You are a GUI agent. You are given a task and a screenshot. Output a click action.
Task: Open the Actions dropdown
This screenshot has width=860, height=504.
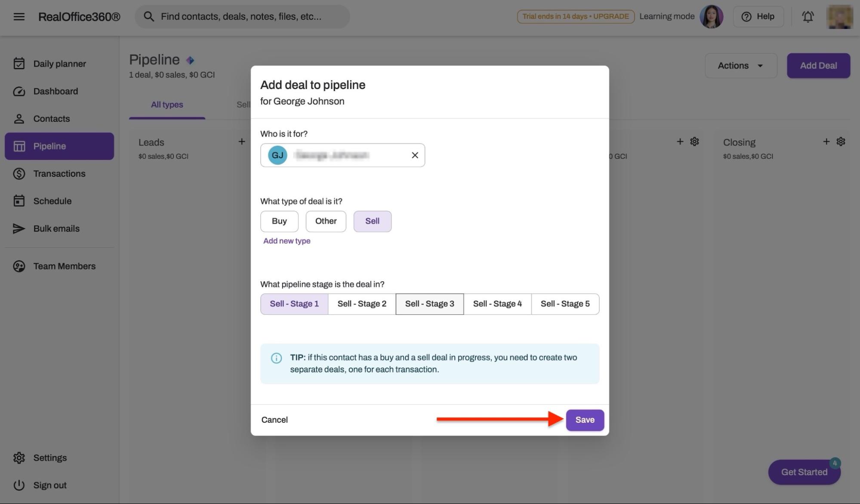click(x=740, y=65)
